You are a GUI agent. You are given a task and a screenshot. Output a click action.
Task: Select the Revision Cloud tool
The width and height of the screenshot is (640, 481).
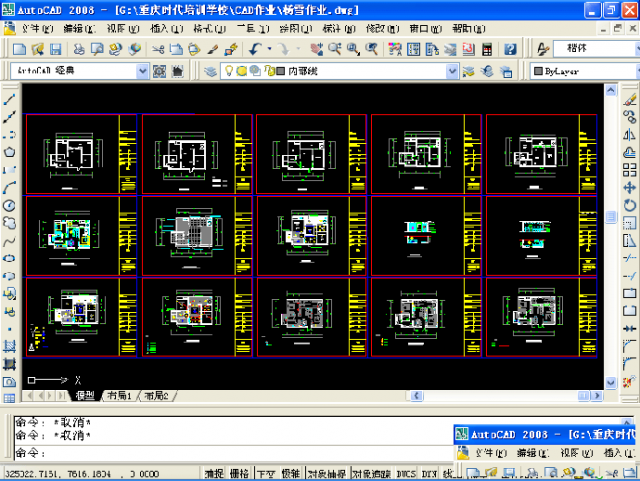[9, 222]
